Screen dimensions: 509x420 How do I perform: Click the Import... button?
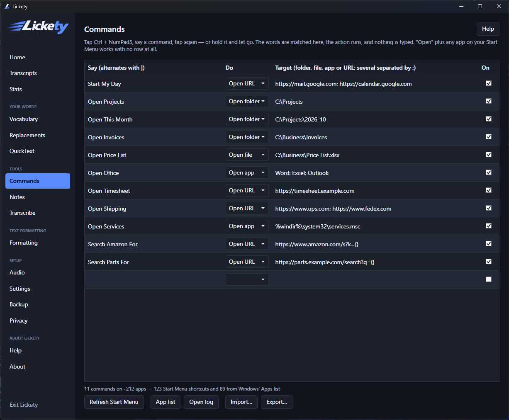[241, 402]
